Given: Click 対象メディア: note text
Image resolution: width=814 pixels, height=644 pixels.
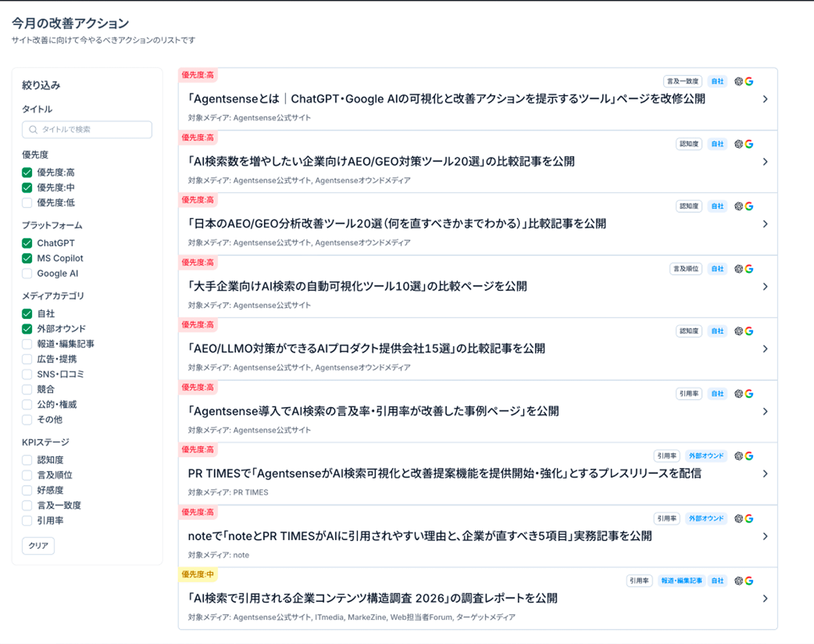Looking at the screenshot, I should [x=219, y=555].
